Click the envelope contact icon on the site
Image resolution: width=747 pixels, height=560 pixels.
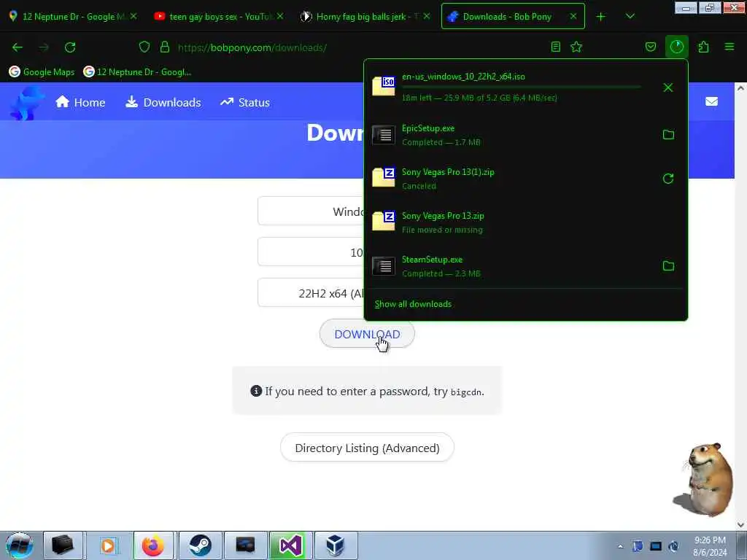[711, 101]
